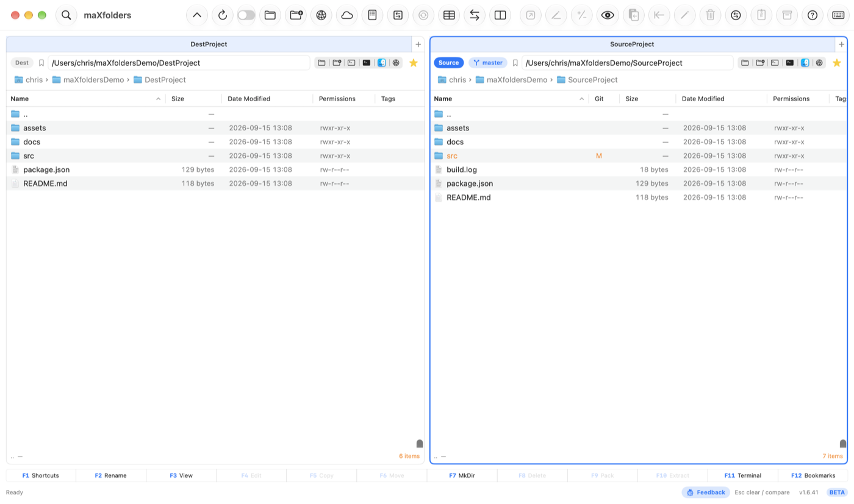The width and height of the screenshot is (854, 504).
Task: Select the modified src folder in SourceProject
Action: 639,156
